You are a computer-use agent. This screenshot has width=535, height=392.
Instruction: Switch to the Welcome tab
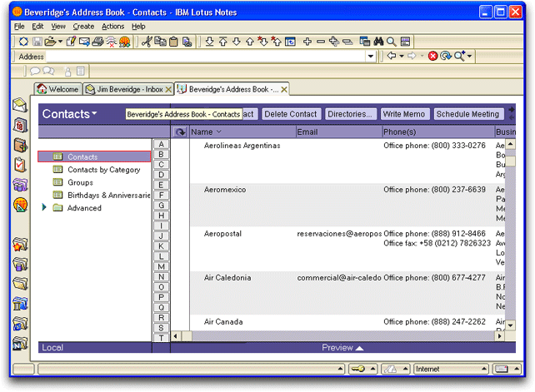pos(57,89)
